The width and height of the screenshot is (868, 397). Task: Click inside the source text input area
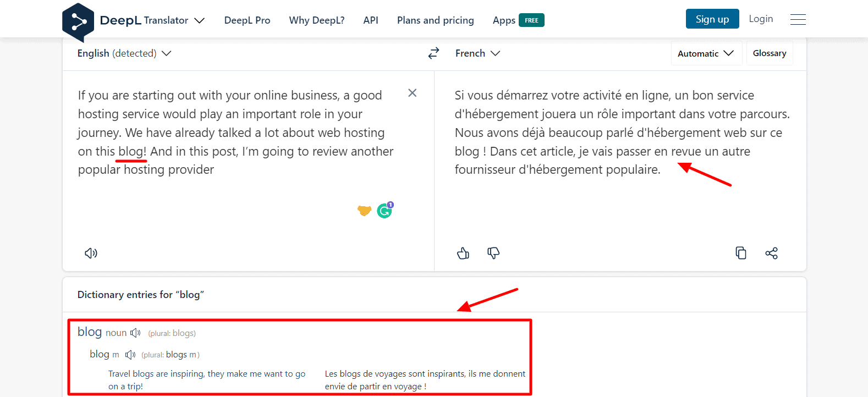click(x=237, y=209)
